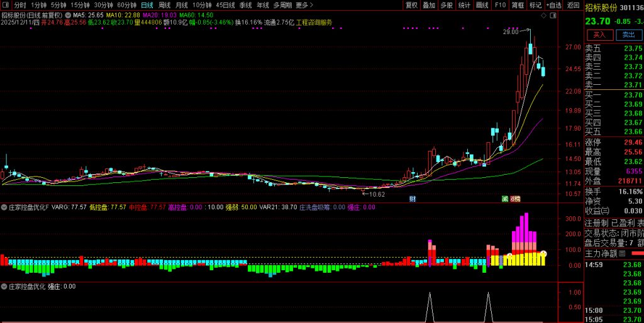The width and height of the screenshot is (644, 323).
Task: Switch to the 1分钟 period
Action: tap(38, 5)
